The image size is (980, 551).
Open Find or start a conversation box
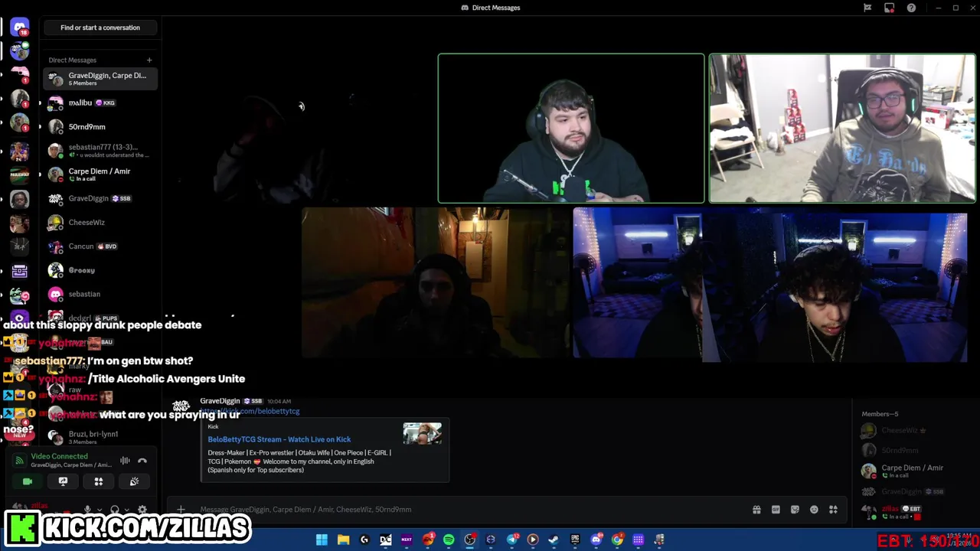click(x=100, y=28)
